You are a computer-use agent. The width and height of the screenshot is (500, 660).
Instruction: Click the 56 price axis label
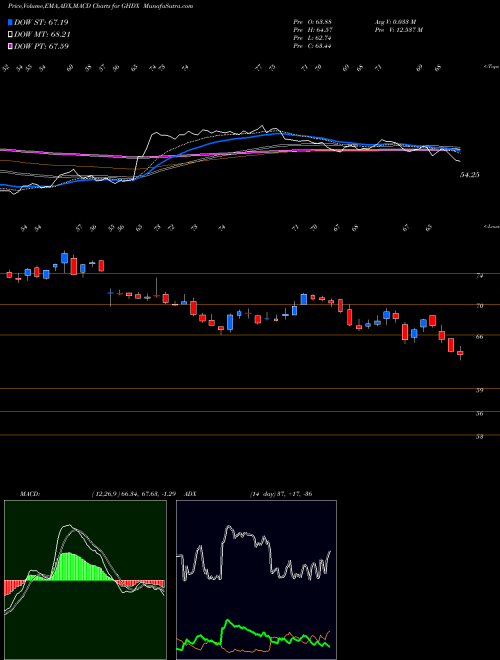479,413
